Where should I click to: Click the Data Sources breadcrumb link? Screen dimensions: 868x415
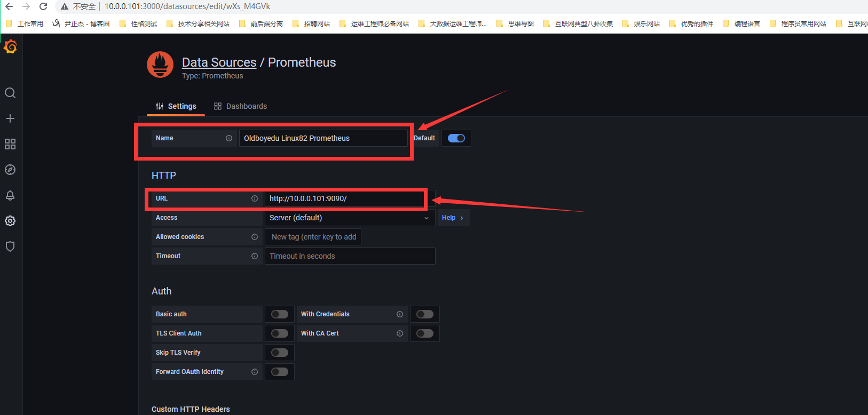[x=219, y=62]
